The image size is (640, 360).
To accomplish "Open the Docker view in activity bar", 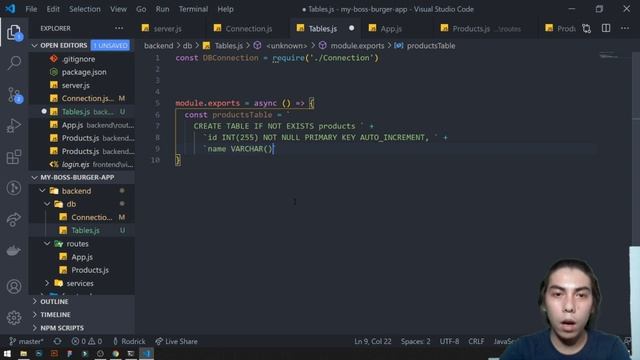I will (x=14, y=250).
